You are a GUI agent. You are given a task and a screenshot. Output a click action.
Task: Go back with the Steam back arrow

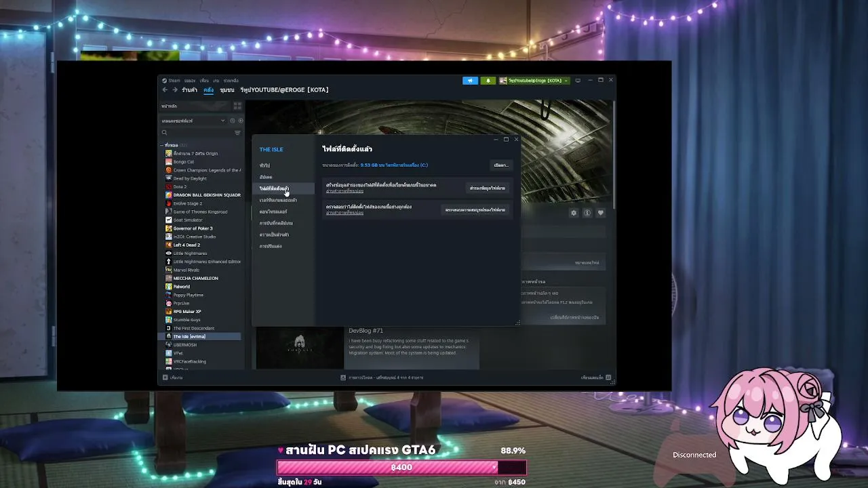click(165, 89)
